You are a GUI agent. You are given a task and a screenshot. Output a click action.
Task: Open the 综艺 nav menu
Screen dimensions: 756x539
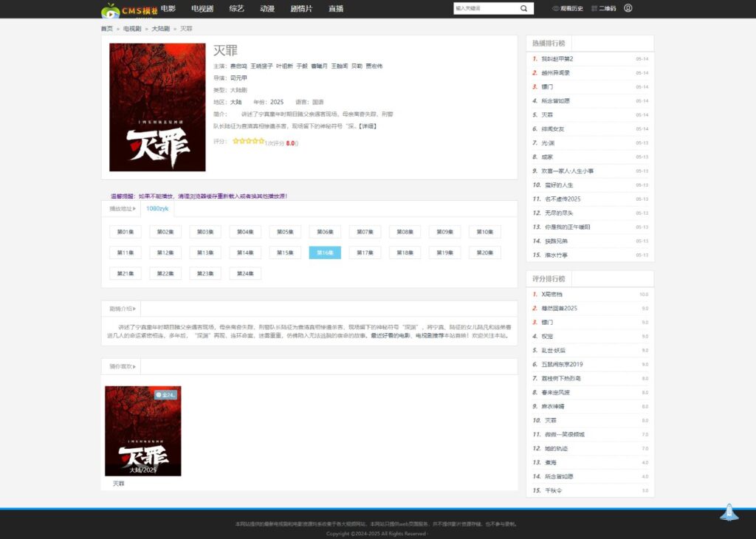236,8
